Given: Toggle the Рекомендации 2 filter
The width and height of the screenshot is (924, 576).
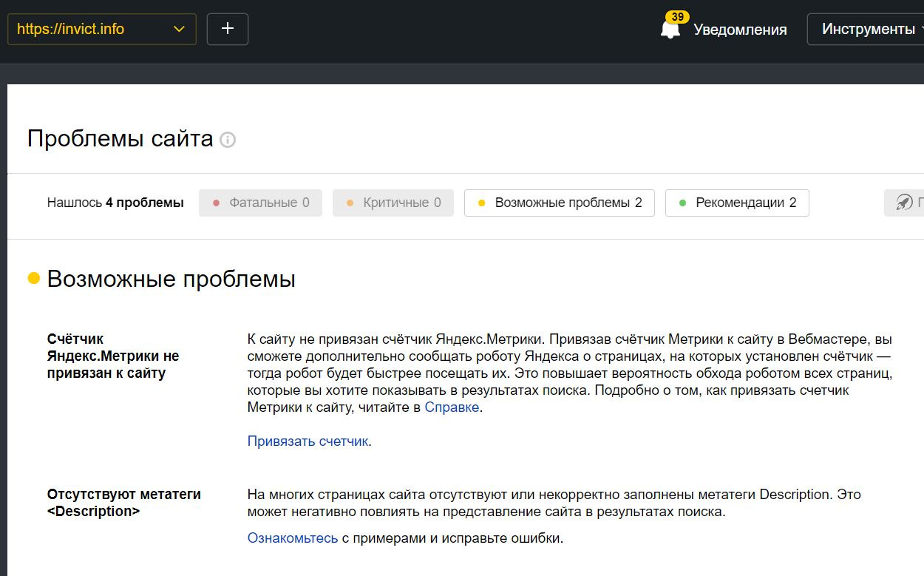Looking at the screenshot, I should pos(737,203).
